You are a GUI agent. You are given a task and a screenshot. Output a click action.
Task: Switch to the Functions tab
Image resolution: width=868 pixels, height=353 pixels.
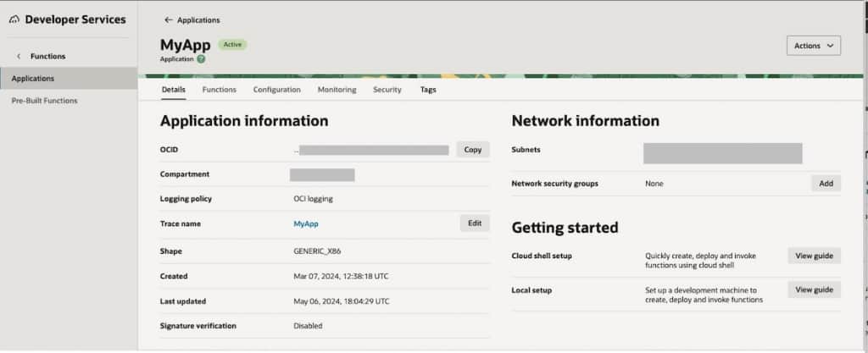[219, 90]
